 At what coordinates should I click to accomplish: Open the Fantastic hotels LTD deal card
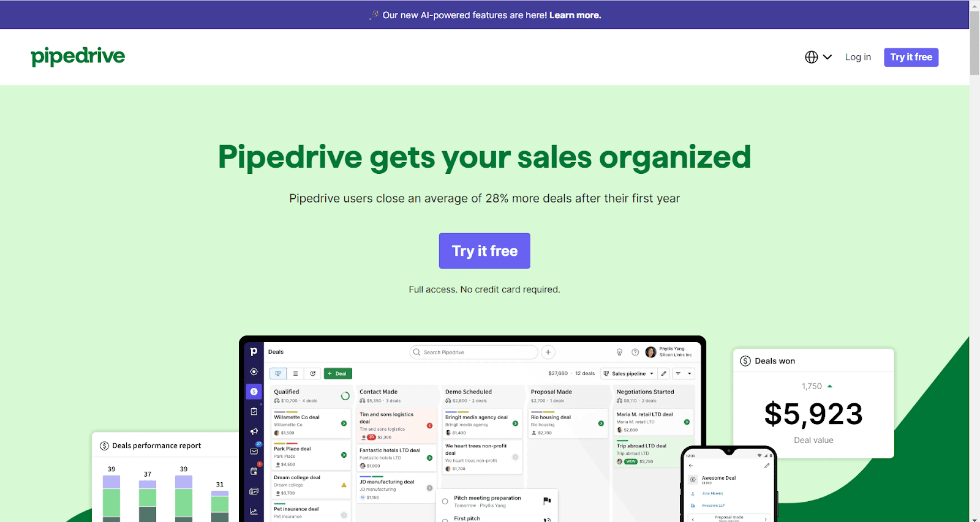click(x=396, y=458)
